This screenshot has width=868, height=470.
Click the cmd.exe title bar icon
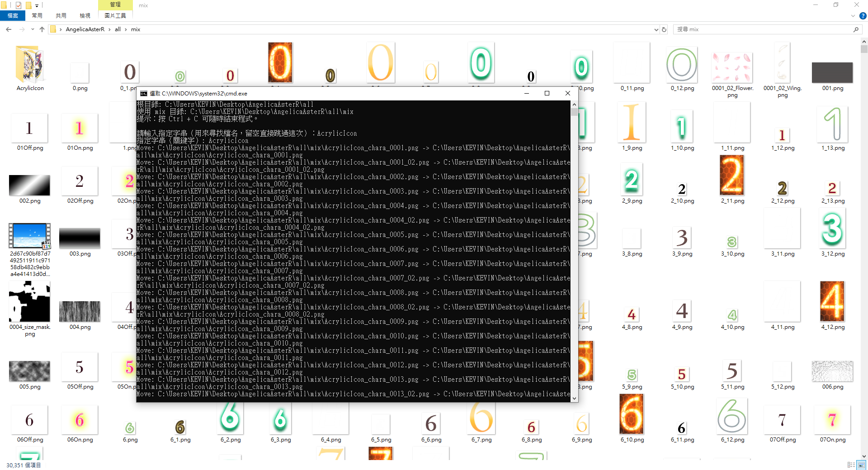click(144, 94)
